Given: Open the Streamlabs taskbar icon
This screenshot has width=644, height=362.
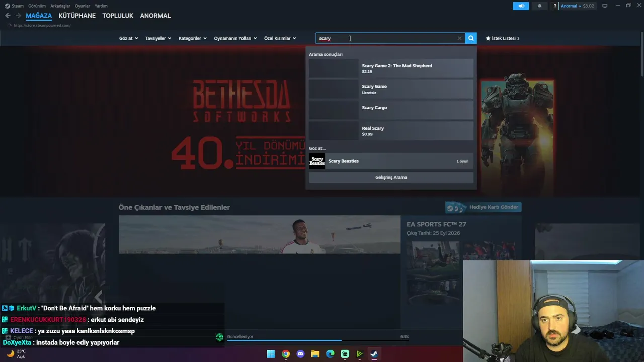Looking at the screenshot, I should click(x=345, y=354).
